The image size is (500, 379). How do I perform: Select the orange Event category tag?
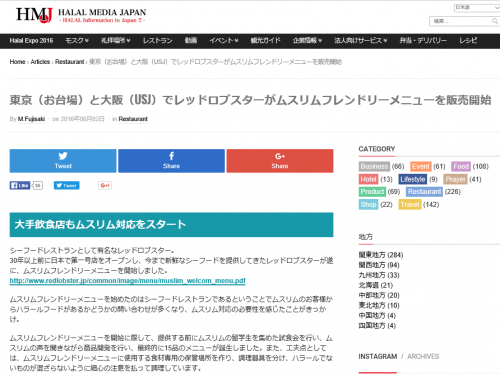coord(421,166)
